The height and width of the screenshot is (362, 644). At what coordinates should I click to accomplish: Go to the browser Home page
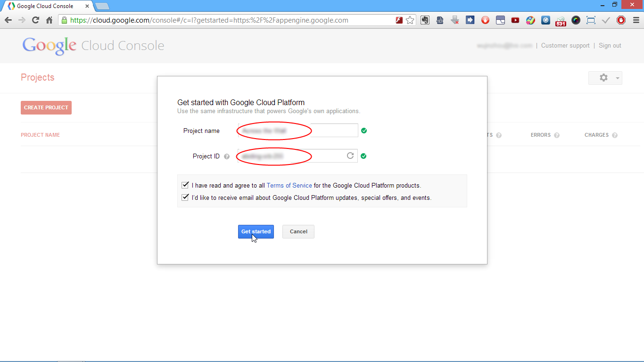[x=49, y=20]
